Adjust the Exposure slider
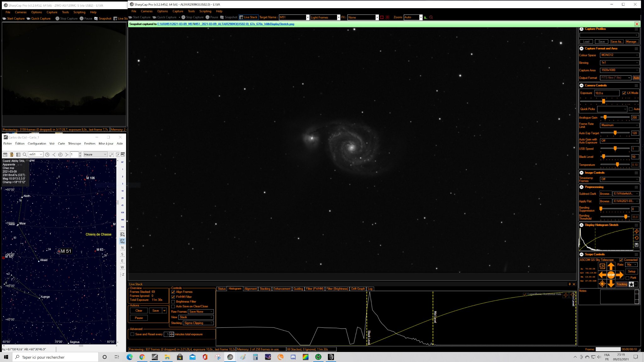This screenshot has width=644, height=362. 609,101
